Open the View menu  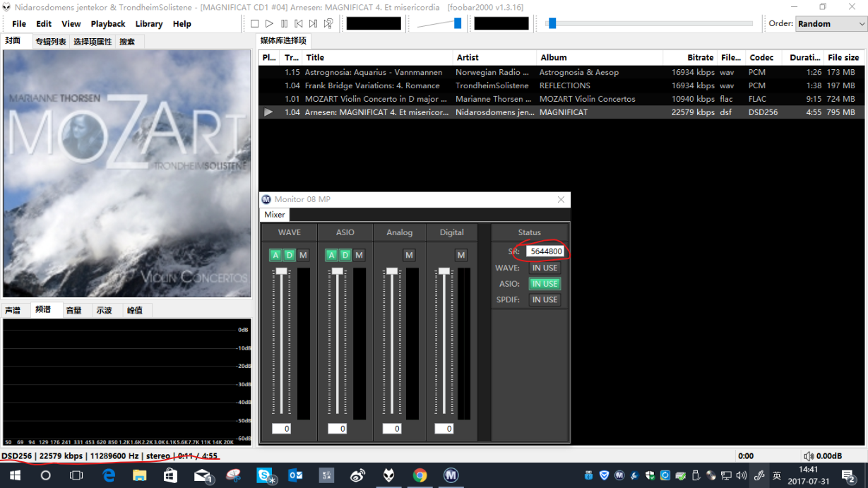(71, 23)
